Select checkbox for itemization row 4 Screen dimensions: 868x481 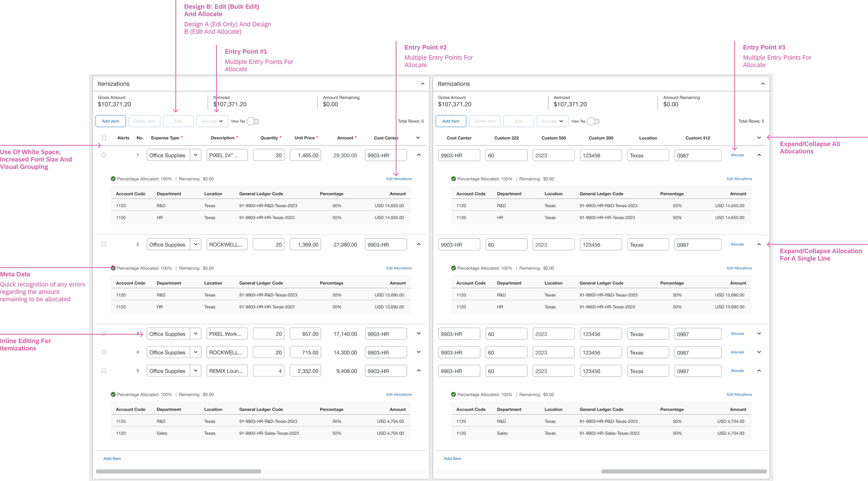click(104, 352)
